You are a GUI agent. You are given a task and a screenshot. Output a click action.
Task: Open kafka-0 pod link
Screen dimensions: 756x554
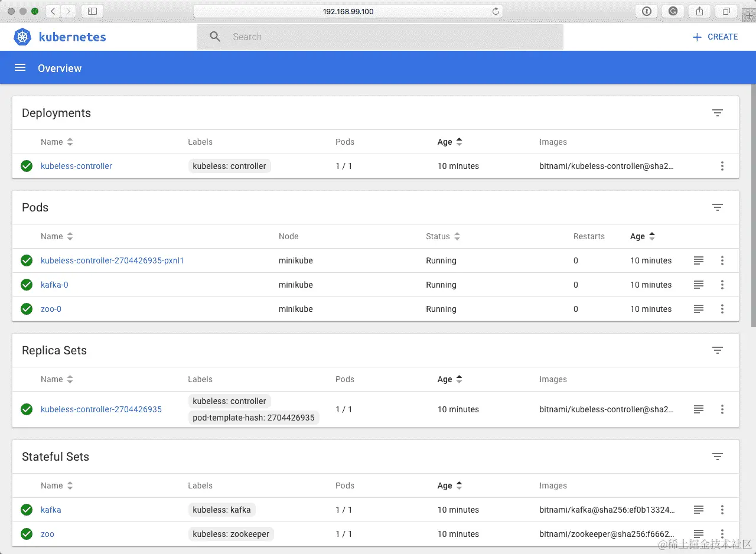[x=54, y=285]
